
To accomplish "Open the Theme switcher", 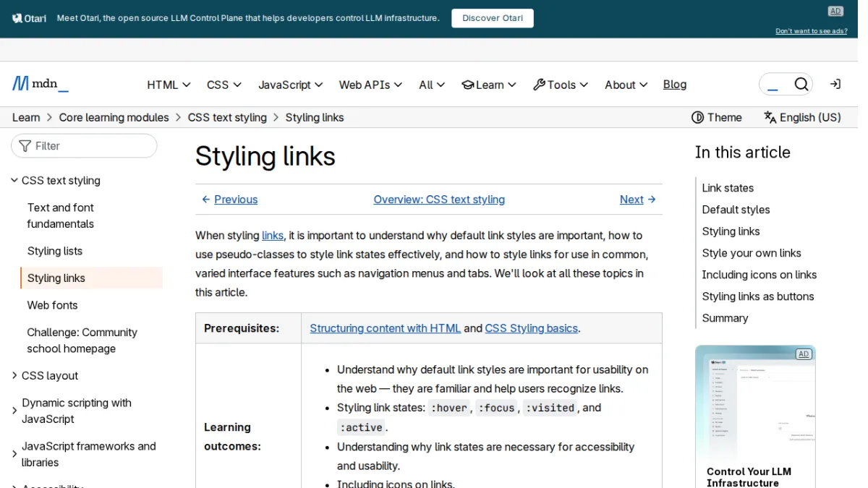I will (717, 117).
